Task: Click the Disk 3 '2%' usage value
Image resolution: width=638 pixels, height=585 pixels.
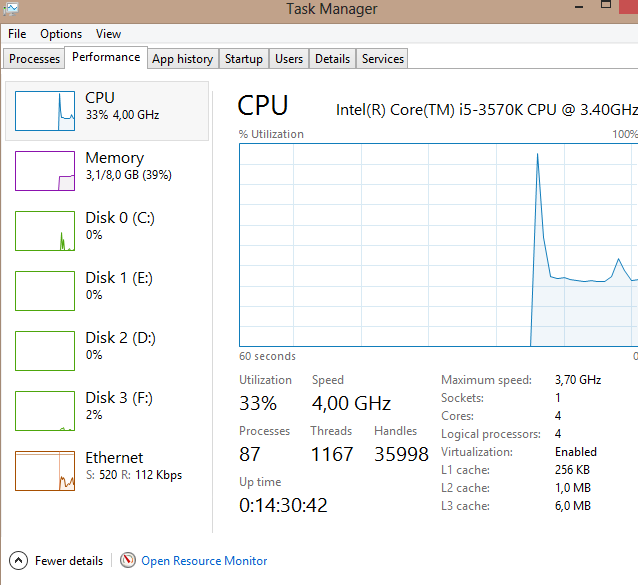Action: 94,415
